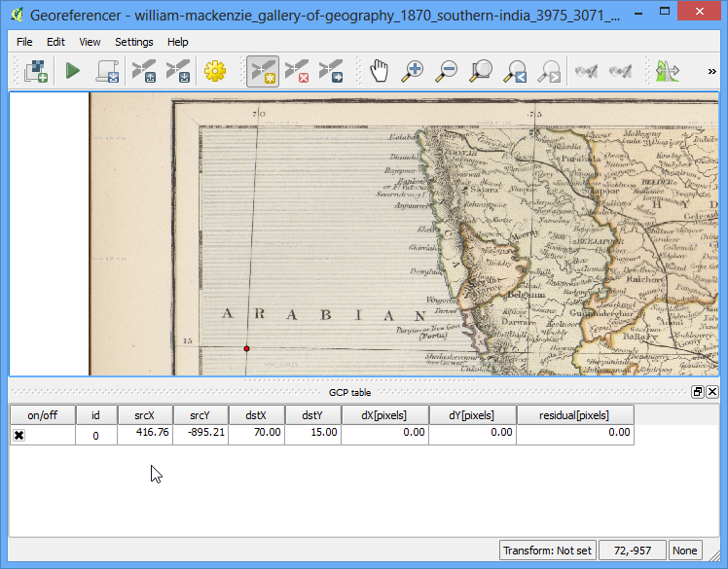
Task: Click the Generate GDAL Script icon
Action: click(107, 71)
